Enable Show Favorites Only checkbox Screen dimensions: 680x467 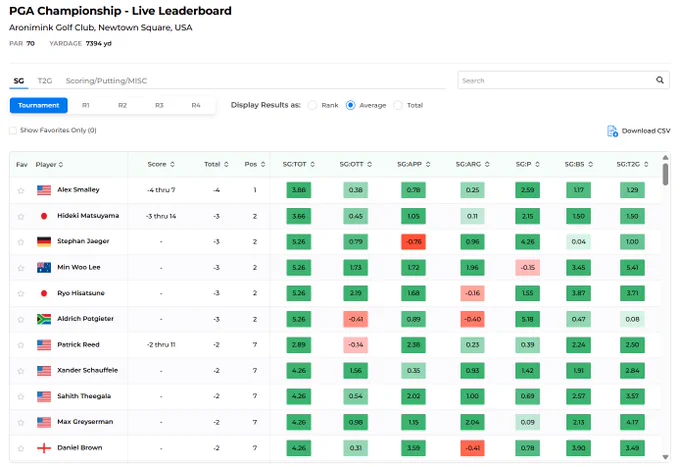pos(13,131)
